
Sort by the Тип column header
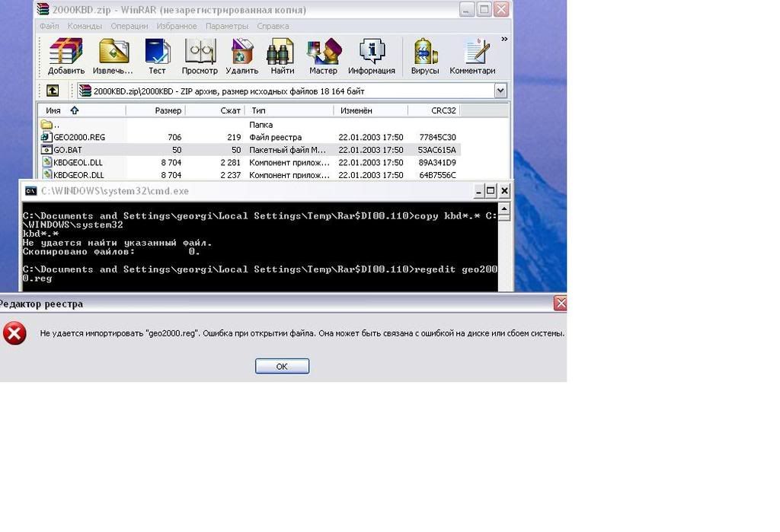289,110
